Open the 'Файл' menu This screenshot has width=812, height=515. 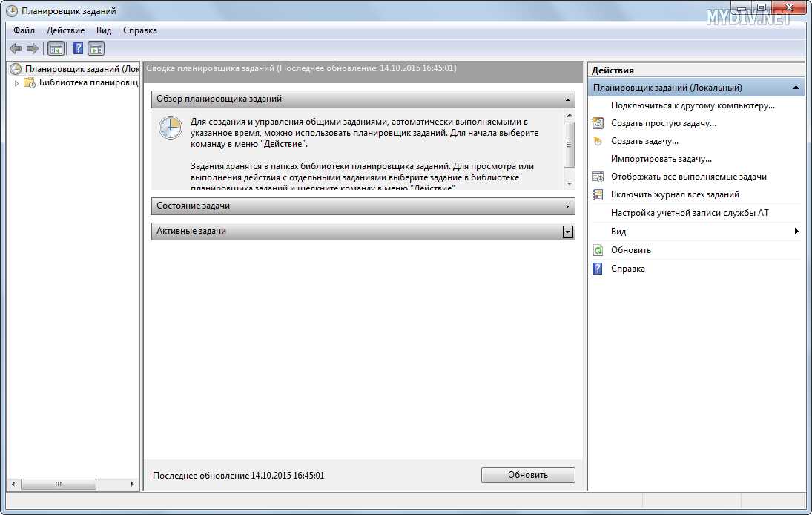pyautogui.click(x=24, y=30)
